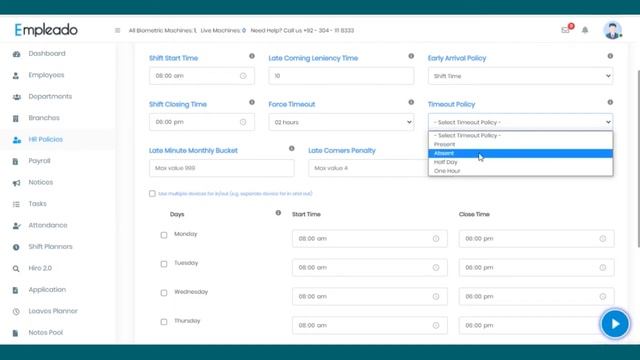Click the Empleado logo
640x360 pixels.
point(46,30)
